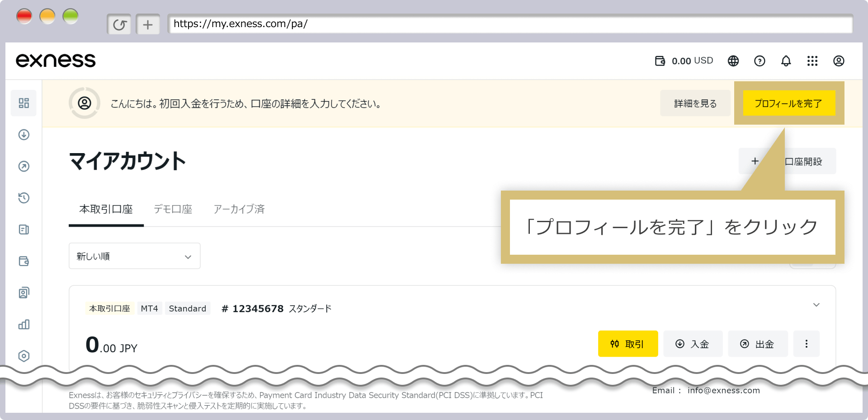Viewport: 868px width, 420px height.
Task: Open the Withdrawal icon in the sidebar
Action: pyautogui.click(x=24, y=166)
